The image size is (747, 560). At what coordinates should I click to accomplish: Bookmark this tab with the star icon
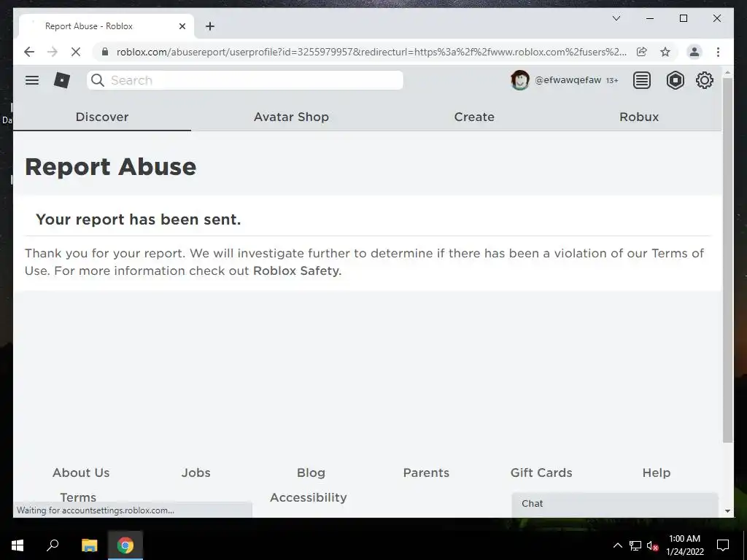(x=665, y=52)
